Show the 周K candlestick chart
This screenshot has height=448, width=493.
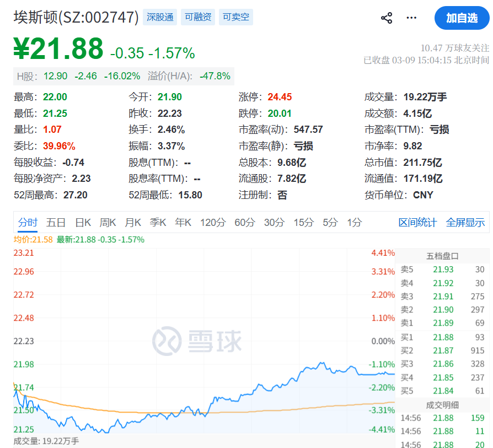pyautogui.click(x=108, y=223)
